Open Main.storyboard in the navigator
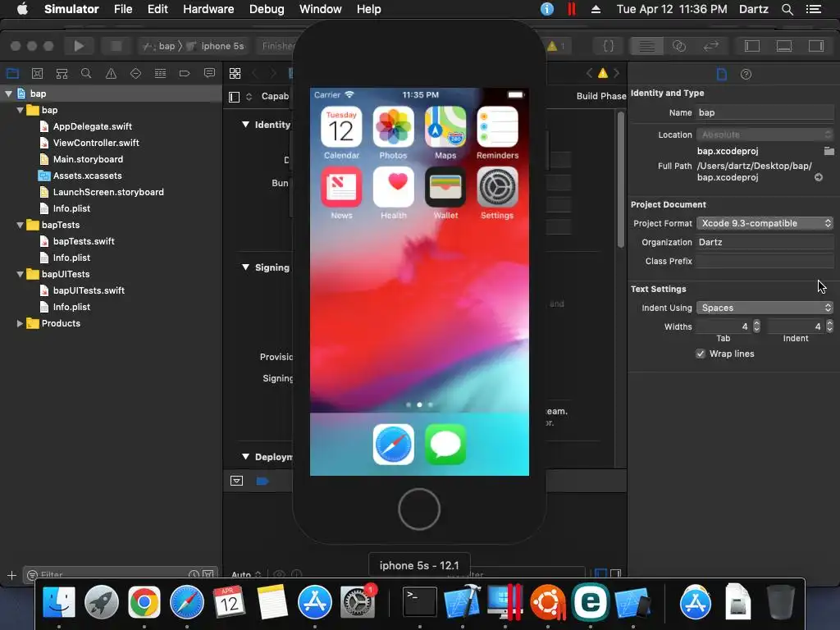 (88, 160)
